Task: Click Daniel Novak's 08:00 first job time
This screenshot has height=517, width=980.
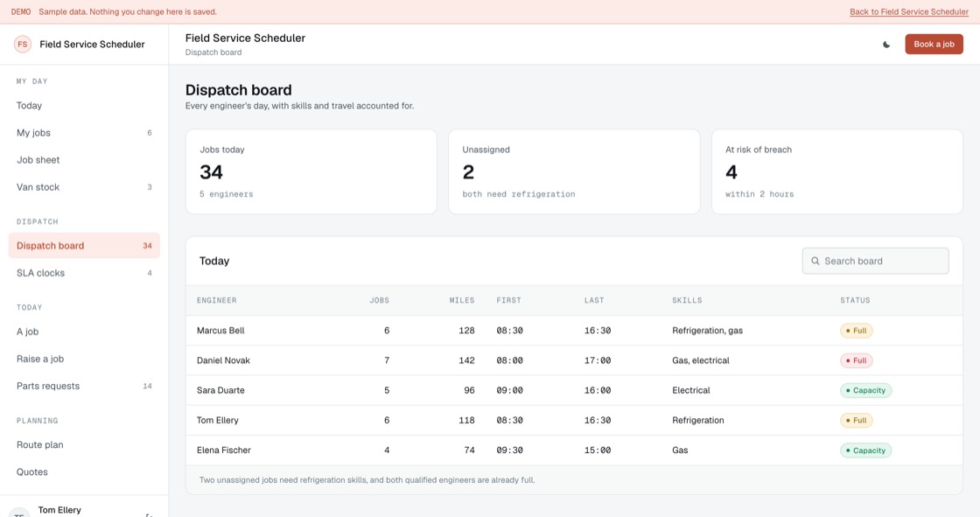Action: pyautogui.click(x=509, y=360)
